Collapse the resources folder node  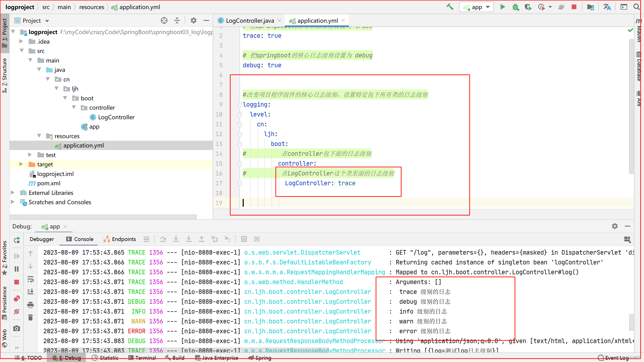pyautogui.click(x=39, y=136)
